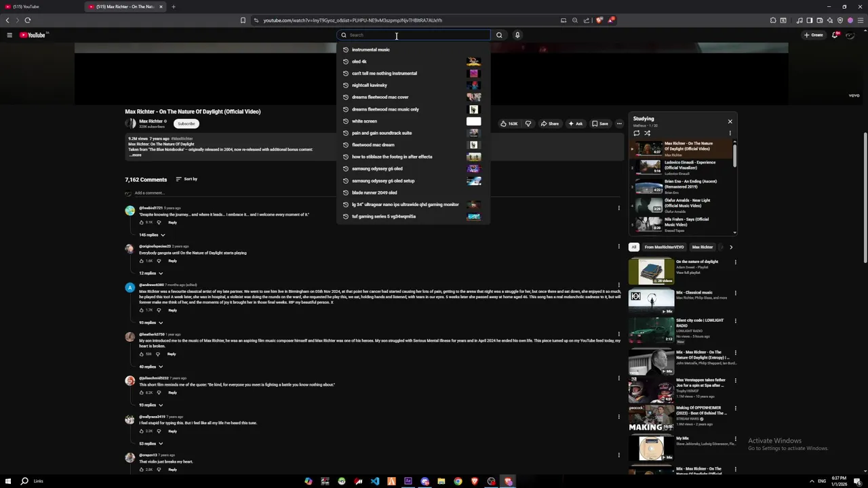Open Visual Studio Code from taskbar
The height and width of the screenshot is (488, 868).
point(375,481)
